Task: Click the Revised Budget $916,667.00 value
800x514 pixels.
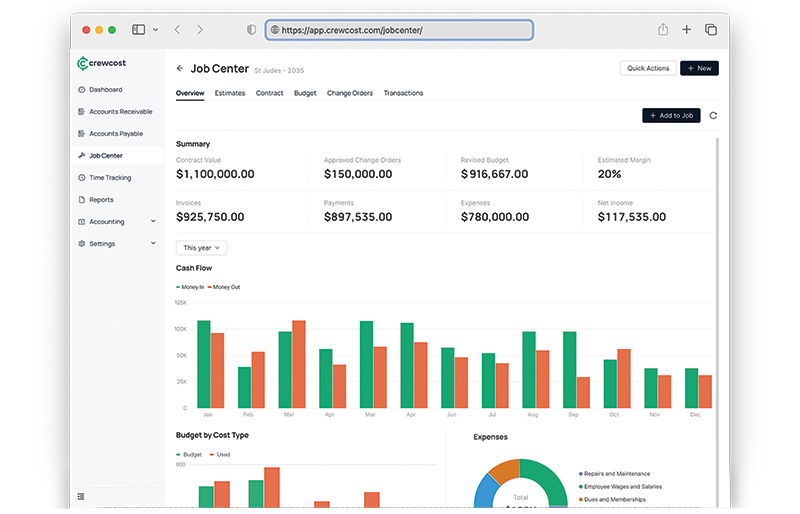Action: coord(494,174)
